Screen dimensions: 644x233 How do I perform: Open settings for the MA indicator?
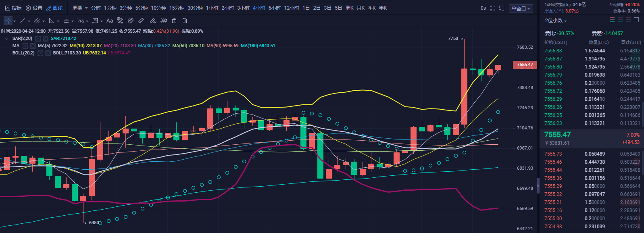(25, 46)
